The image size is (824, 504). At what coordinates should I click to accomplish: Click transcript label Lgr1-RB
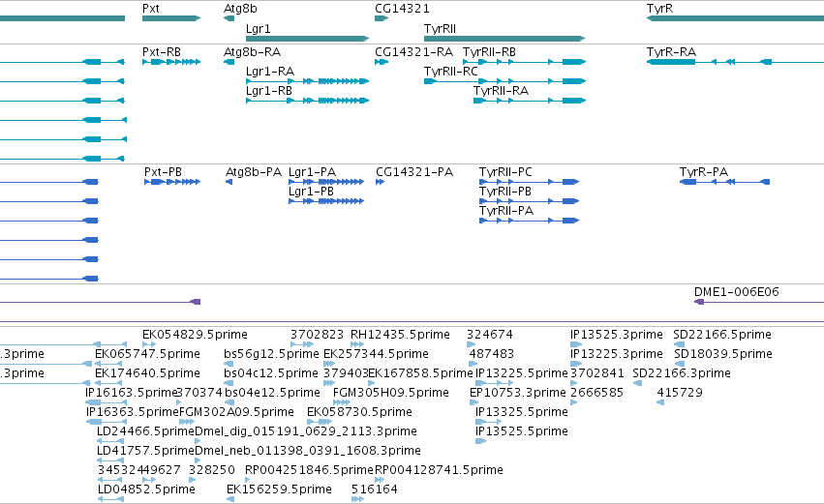coord(269,91)
